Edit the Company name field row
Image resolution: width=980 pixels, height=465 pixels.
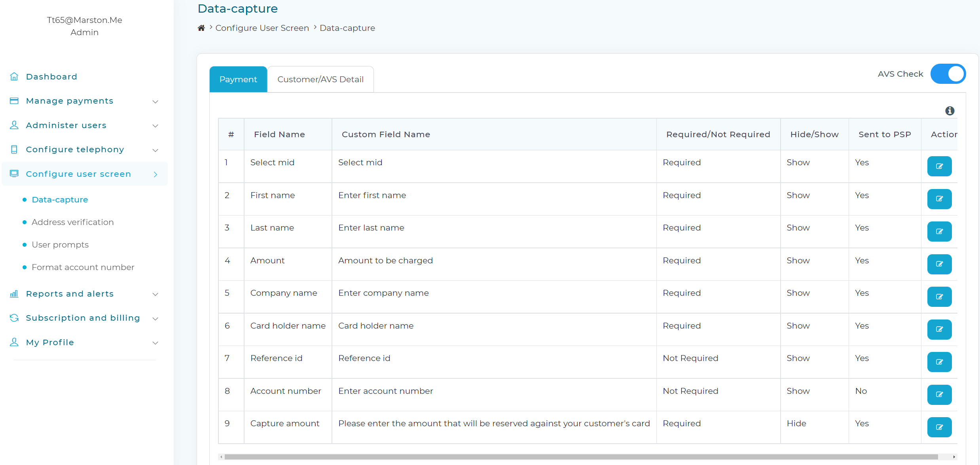tap(939, 297)
